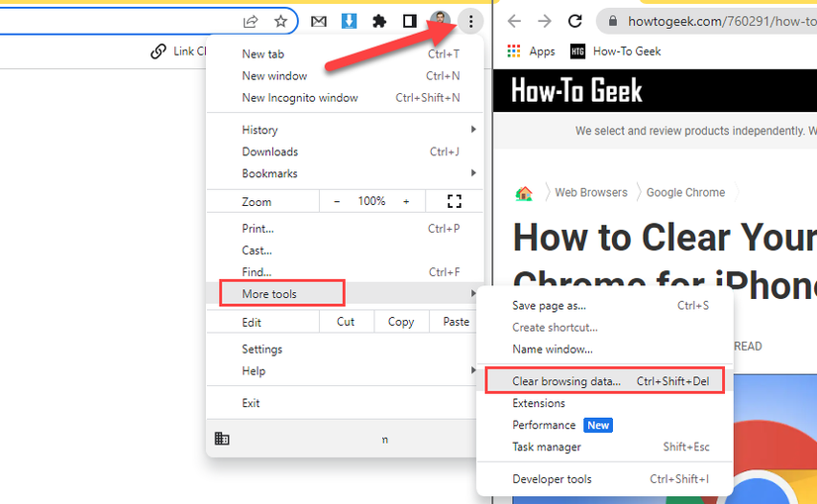Click Copy in the Edit row
Viewport: 817px width, 504px height.
(401, 322)
